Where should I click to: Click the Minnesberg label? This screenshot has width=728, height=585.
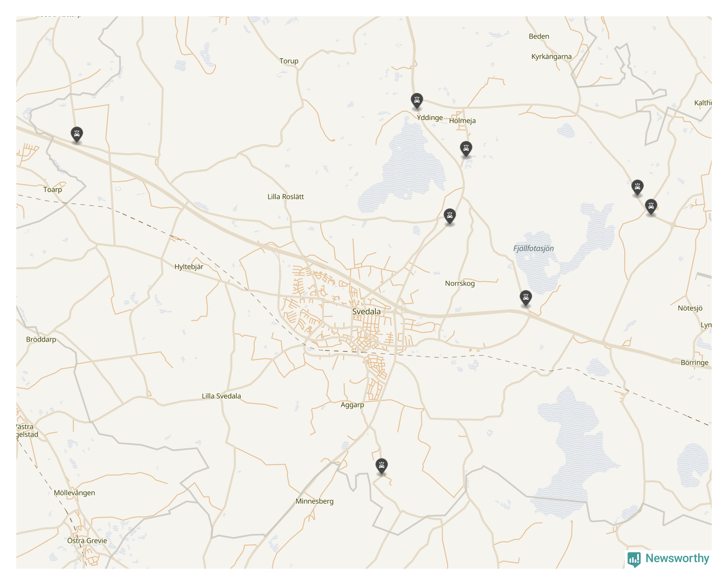pos(315,501)
